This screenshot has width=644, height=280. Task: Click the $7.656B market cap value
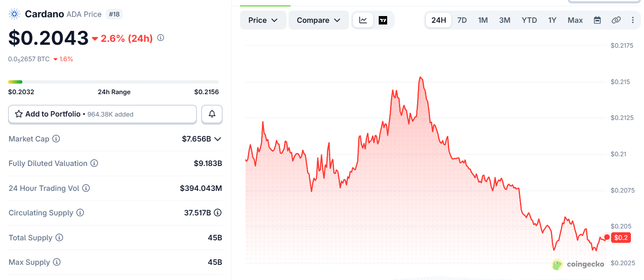pos(197,139)
